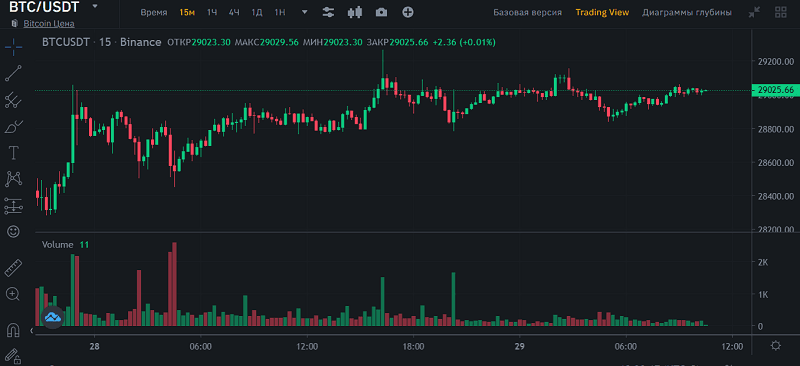Click the 28 date axis label
Viewport: 800px width, 366px height.
94,346
